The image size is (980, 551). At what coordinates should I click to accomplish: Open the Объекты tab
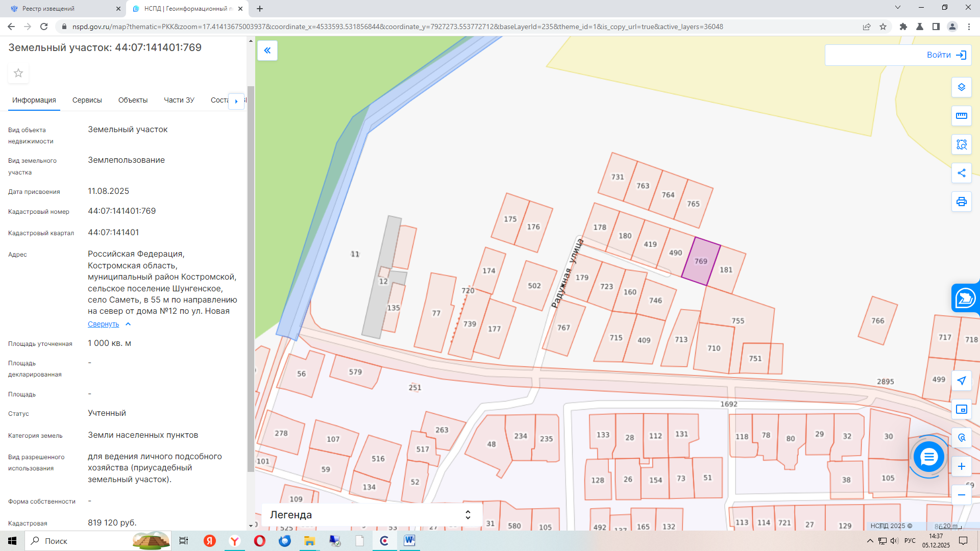(133, 100)
